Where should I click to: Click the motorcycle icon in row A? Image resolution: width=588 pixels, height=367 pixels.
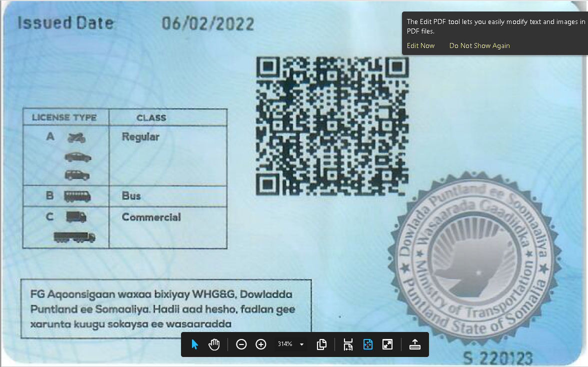coord(76,137)
